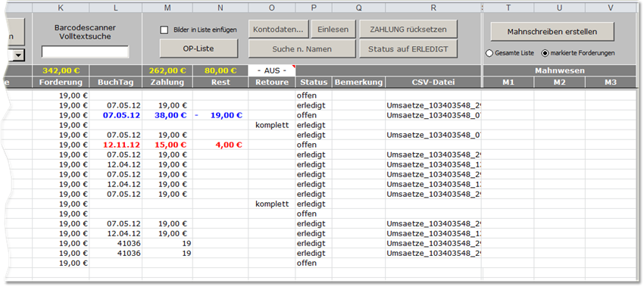Select the CSV-Datei cell in the 38,00 € row

pyautogui.click(x=433, y=115)
